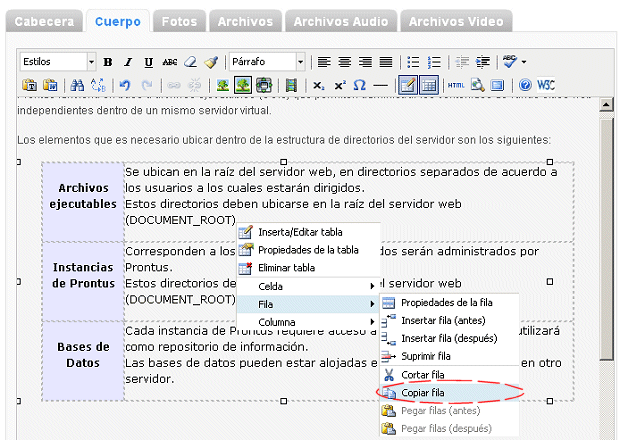Justify text fully
620x440 pixels.
[386, 62]
